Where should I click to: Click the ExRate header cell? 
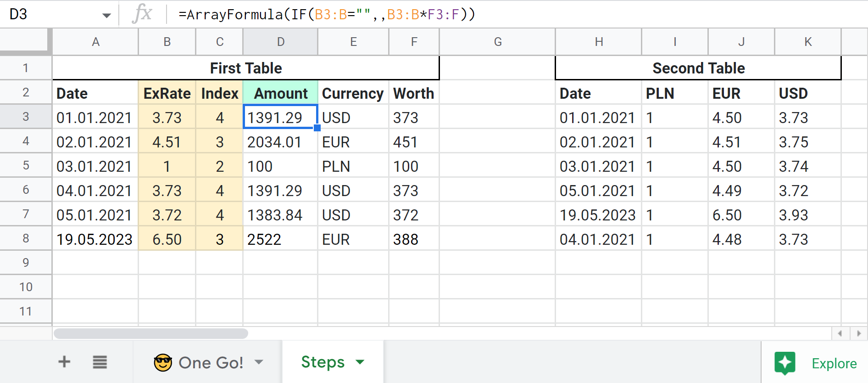167,93
